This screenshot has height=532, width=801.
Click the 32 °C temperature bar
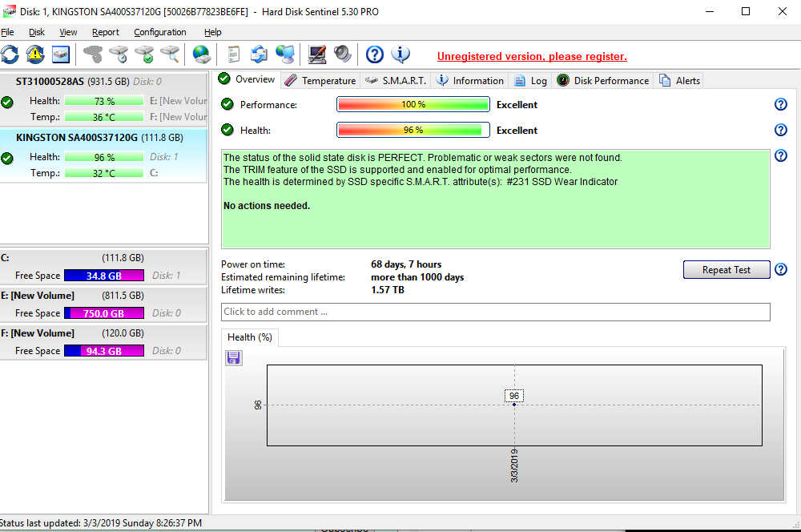pos(104,173)
